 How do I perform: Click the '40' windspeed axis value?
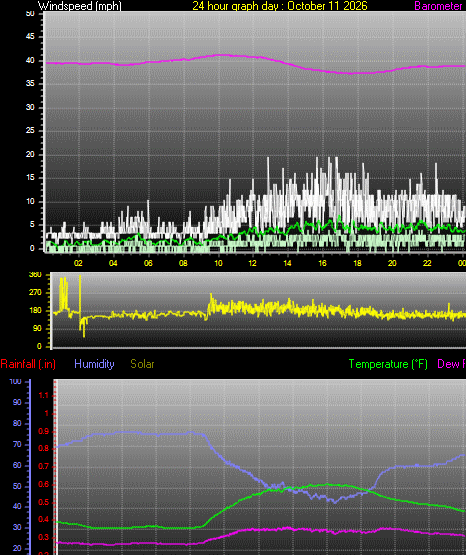click(30, 60)
